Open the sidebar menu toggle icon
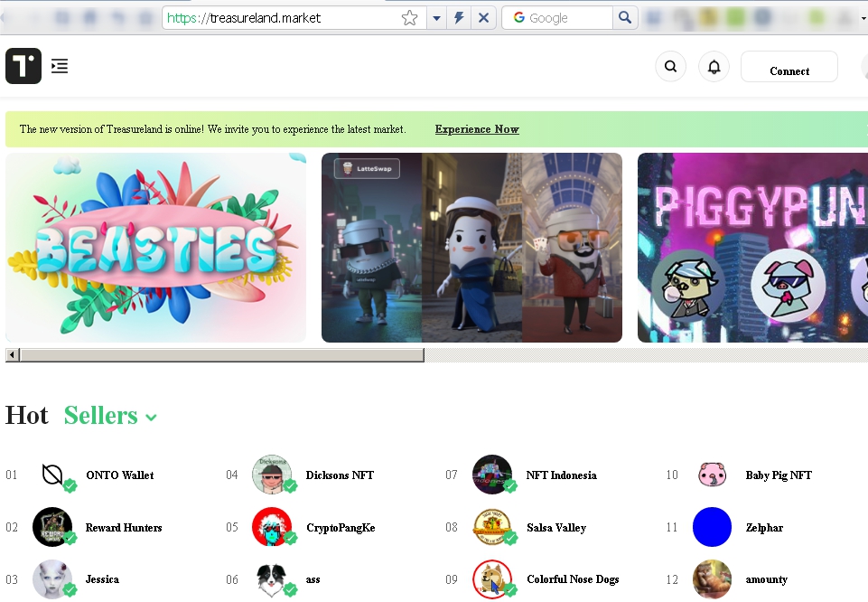Screen dimensions: 868x602 [x=60, y=66]
